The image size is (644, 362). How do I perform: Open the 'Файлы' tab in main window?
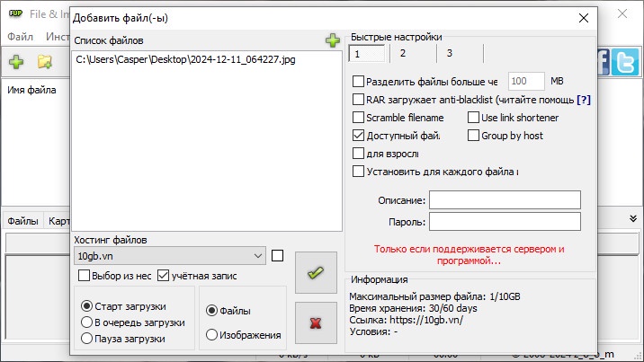pyautogui.click(x=22, y=221)
